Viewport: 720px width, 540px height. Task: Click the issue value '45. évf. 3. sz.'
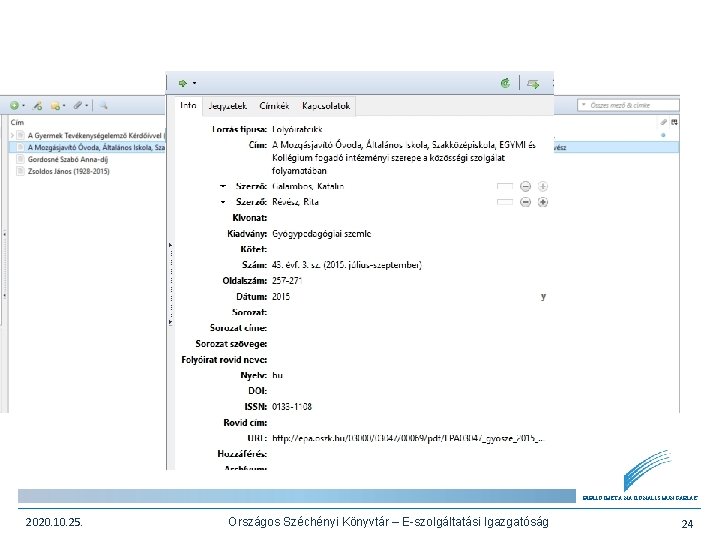pos(347,265)
